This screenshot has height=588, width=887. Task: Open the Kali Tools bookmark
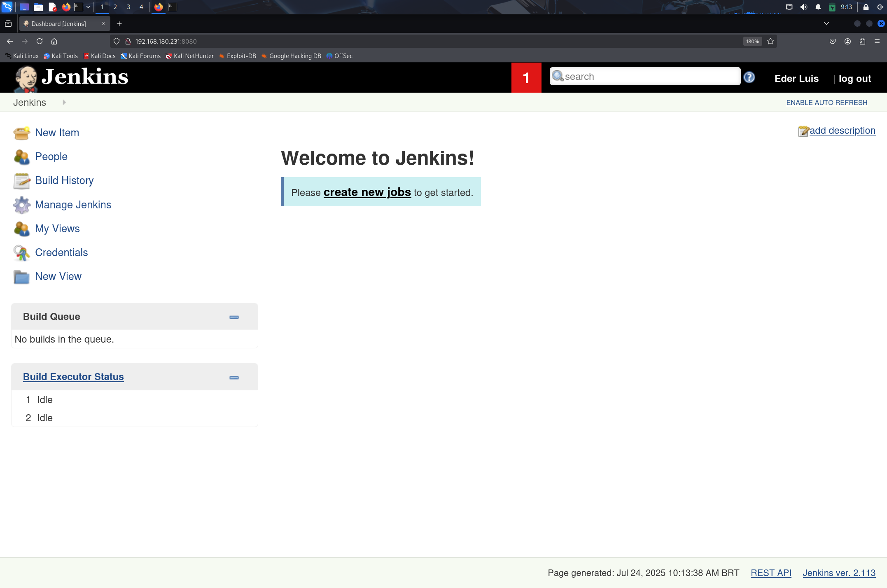61,56
